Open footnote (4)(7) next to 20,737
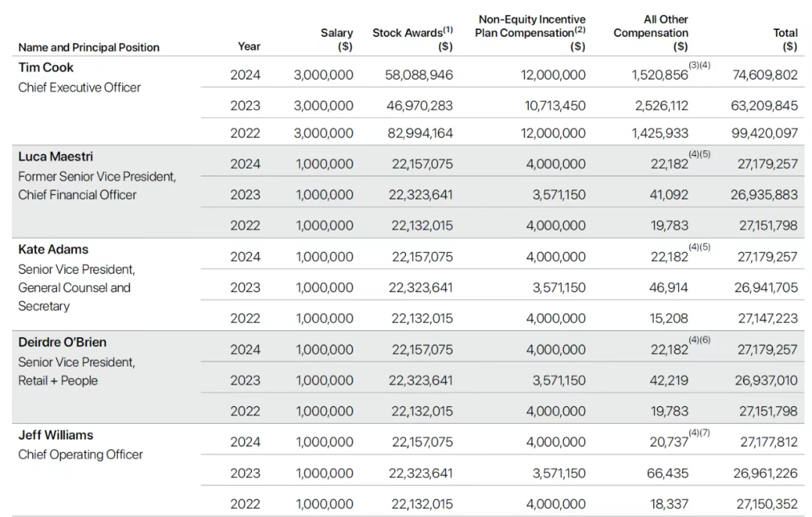812x517 pixels. [700, 433]
